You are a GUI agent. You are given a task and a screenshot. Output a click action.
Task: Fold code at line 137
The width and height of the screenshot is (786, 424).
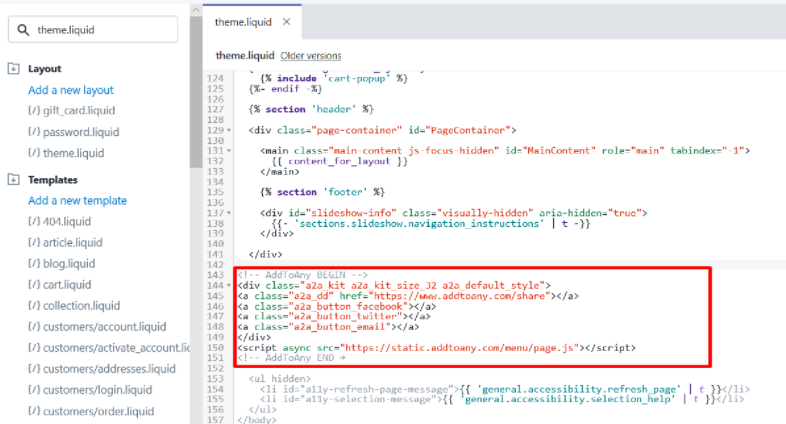tap(229, 213)
